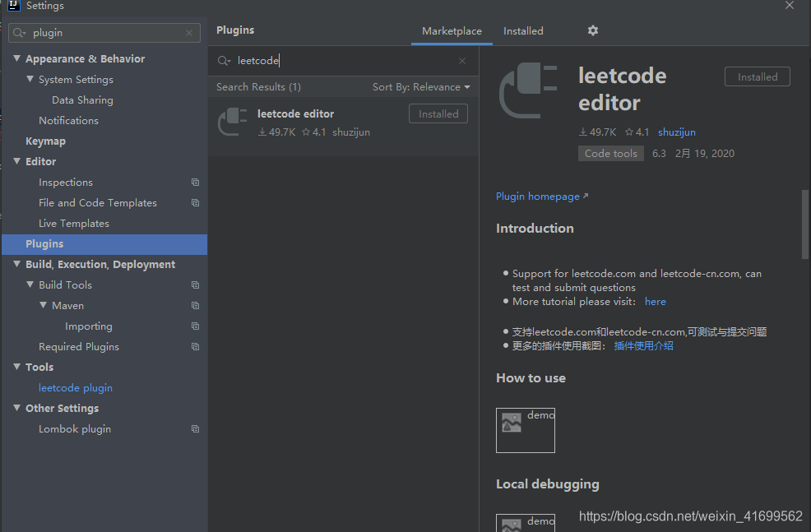
Task: Switch to the Installed tab
Action: point(523,31)
